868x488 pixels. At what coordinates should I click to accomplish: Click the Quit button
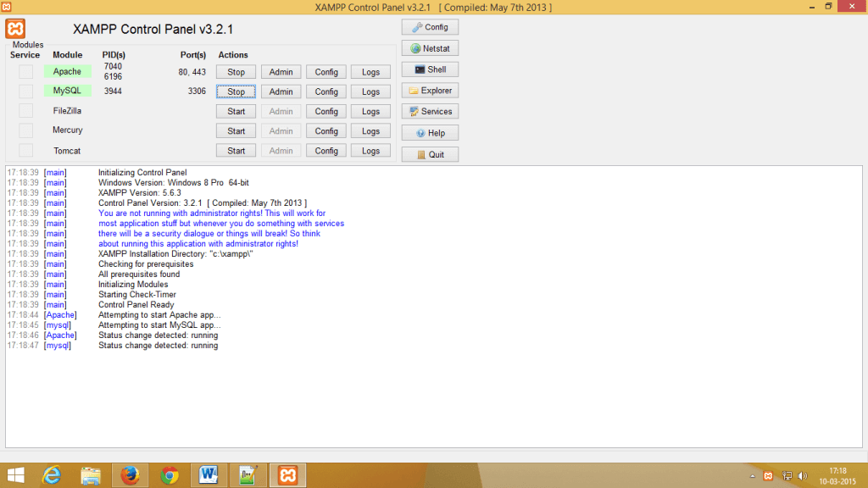[430, 154]
